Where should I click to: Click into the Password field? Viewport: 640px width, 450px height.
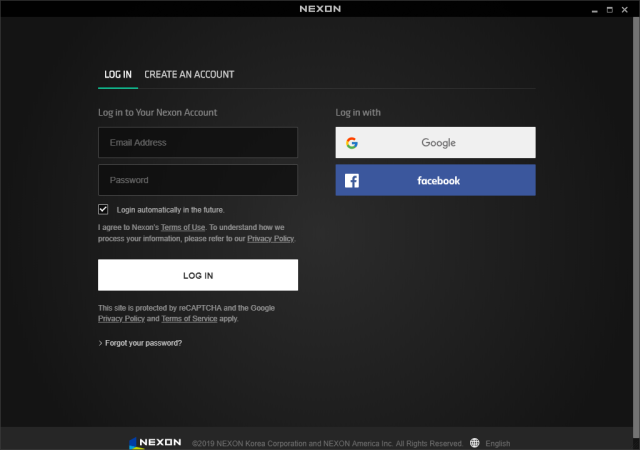pyautogui.click(x=198, y=181)
